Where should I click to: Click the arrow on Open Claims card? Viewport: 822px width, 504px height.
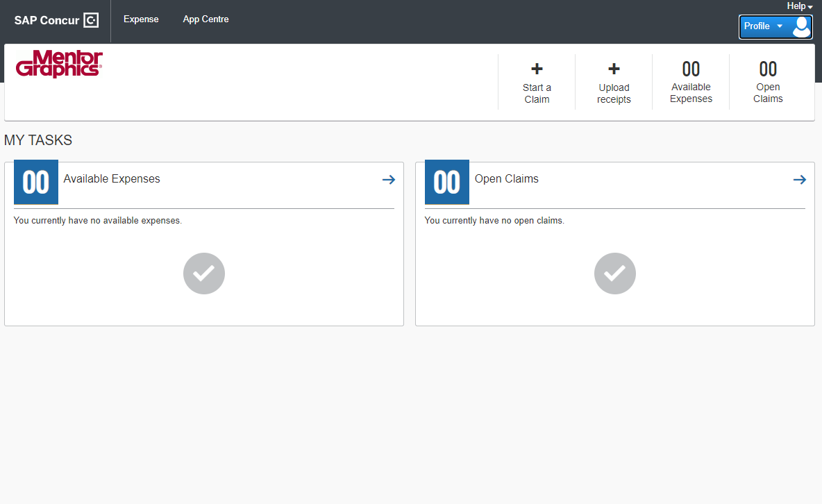800,180
